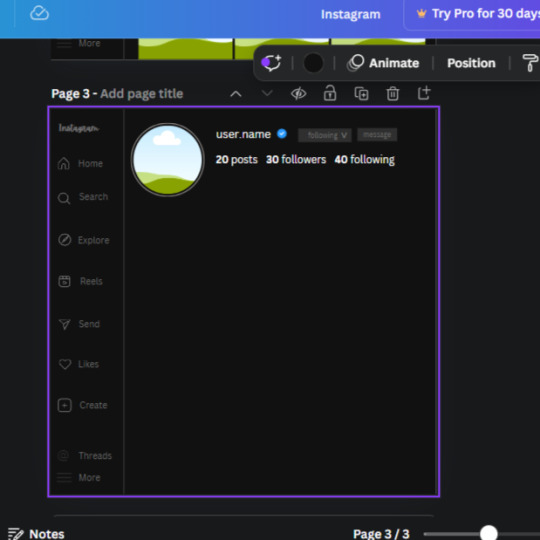Edit the Add page title field
This screenshot has width=540, height=540.
pyautogui.click(x=142, y=94)
